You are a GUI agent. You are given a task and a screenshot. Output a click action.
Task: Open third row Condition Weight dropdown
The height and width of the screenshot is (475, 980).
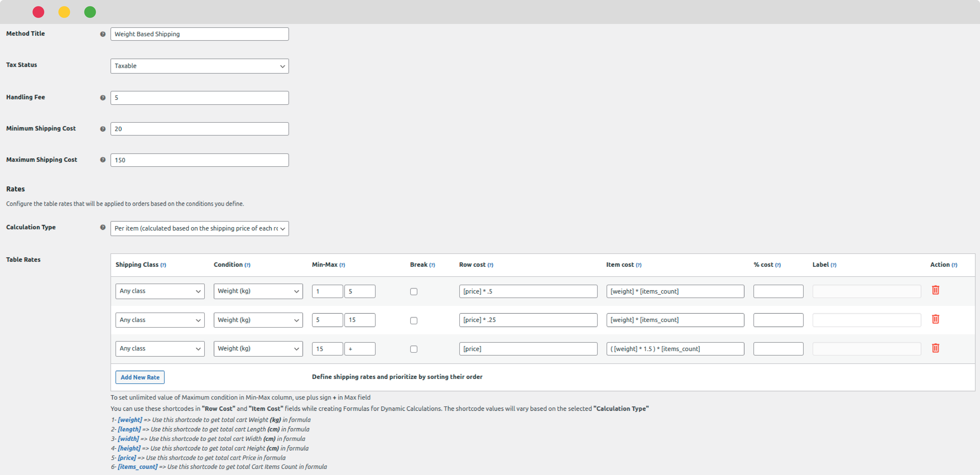[x=258, y=349]
